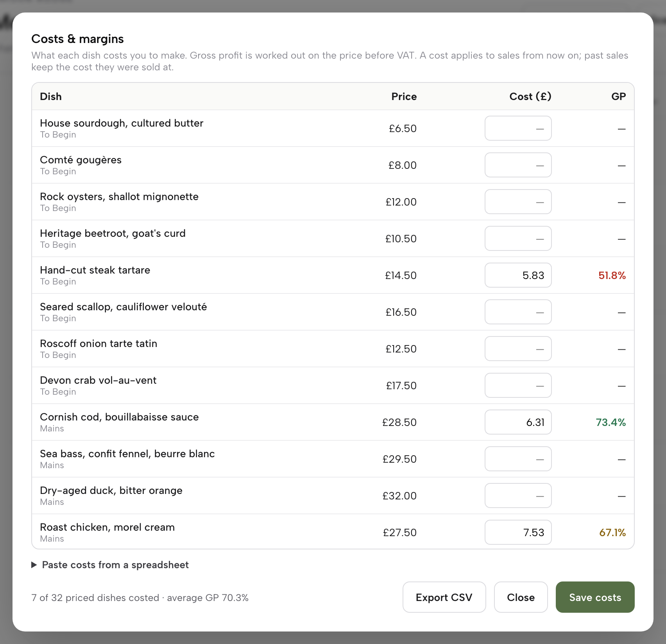The width and height of the screenshot is (666, 644).
Task: Focus Devon crab vol-au-vent cost box
Action: click(518, 385)
